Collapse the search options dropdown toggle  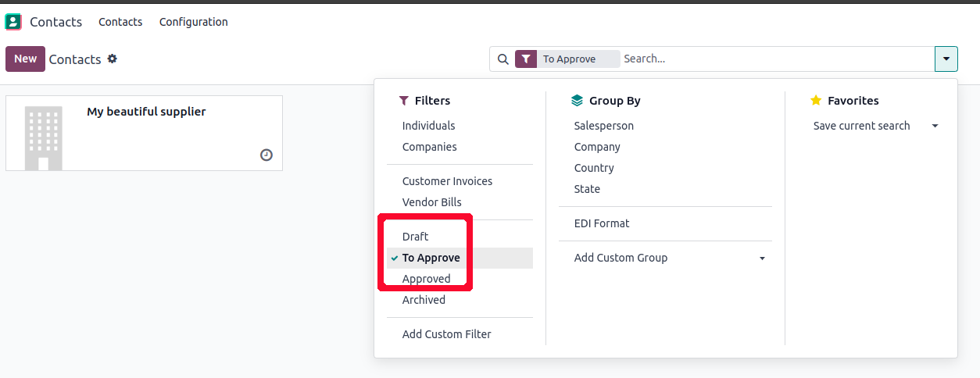coord(946,59)
